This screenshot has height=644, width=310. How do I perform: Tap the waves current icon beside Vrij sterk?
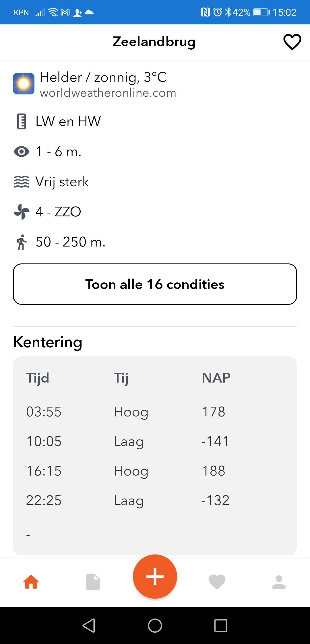[22, 182]
